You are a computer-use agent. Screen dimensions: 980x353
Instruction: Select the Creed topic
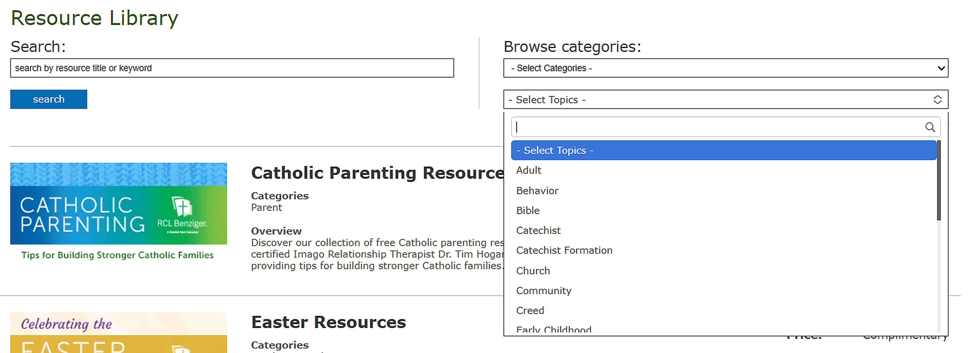coord(530,311)
